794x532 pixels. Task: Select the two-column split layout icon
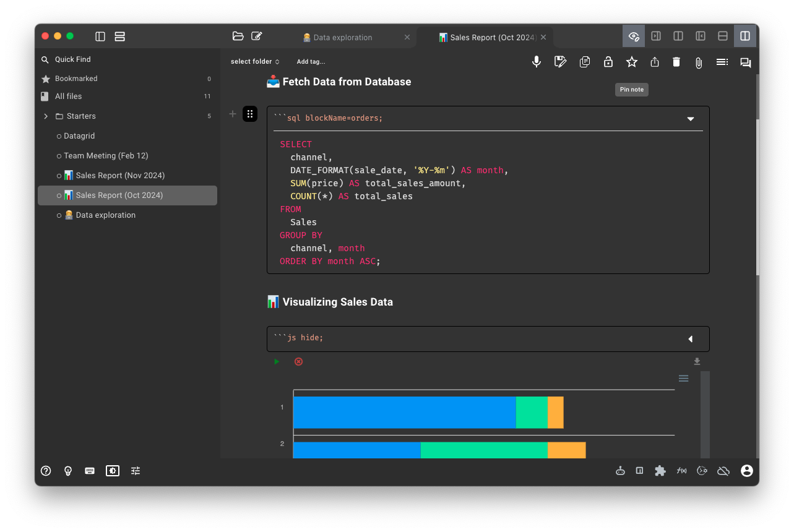pyautogui.click(x=678, y=36)
